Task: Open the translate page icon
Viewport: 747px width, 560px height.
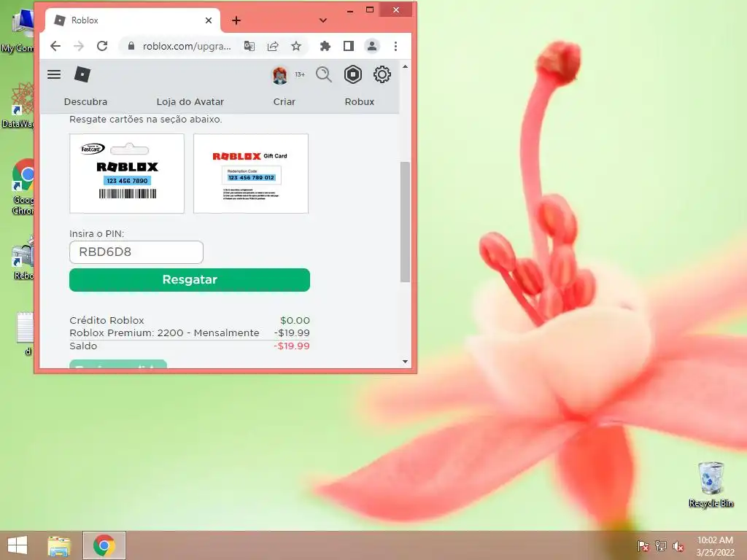Action: (x=249, y=46)
